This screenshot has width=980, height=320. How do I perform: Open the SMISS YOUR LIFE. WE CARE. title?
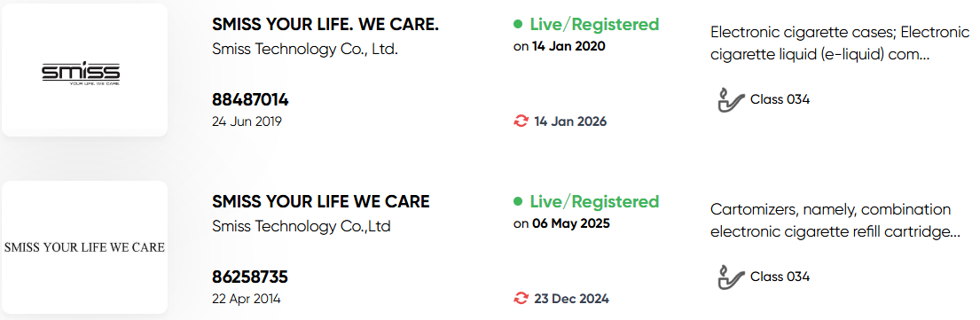[x=325, y=24]
